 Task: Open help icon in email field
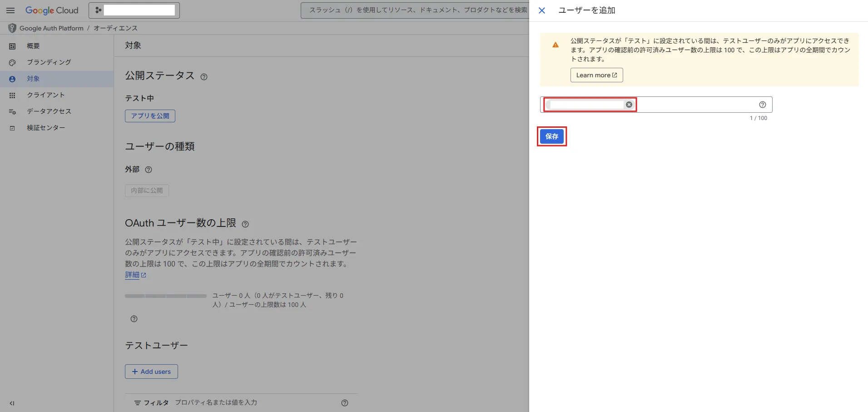pyautogui.click(x=763, y=105)
